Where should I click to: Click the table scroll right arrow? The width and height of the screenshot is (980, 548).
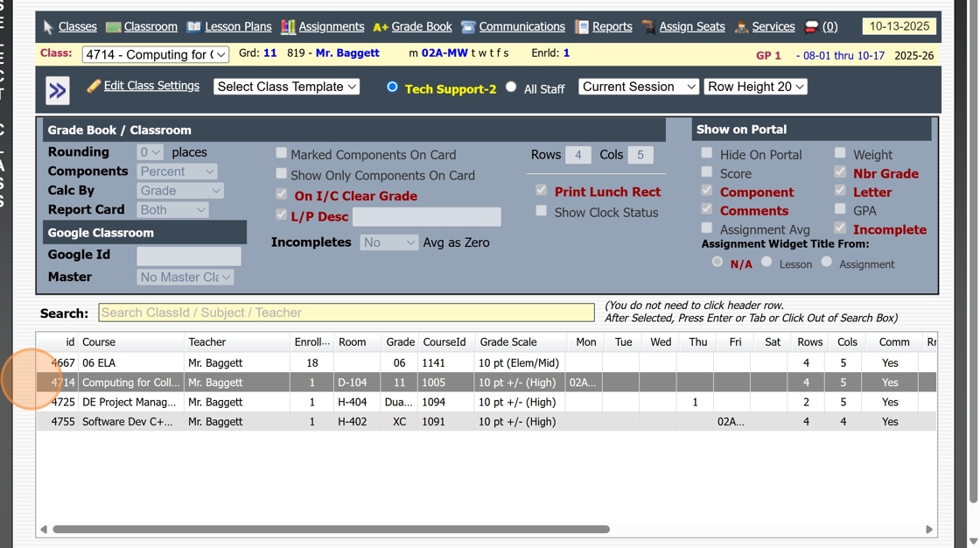[x=929, y=530]
